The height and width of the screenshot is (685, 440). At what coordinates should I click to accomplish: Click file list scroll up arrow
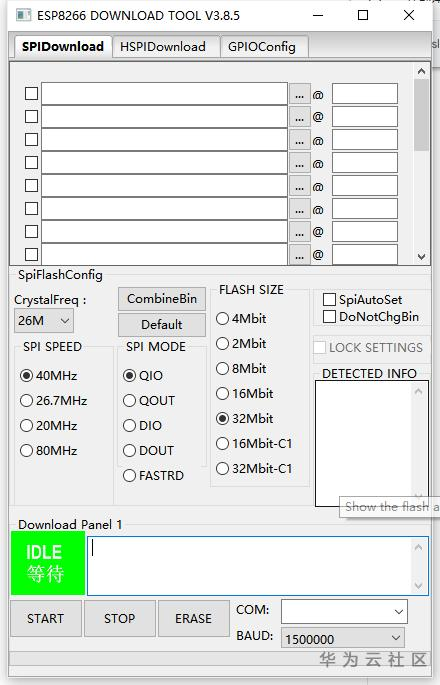tap(421, 71)
